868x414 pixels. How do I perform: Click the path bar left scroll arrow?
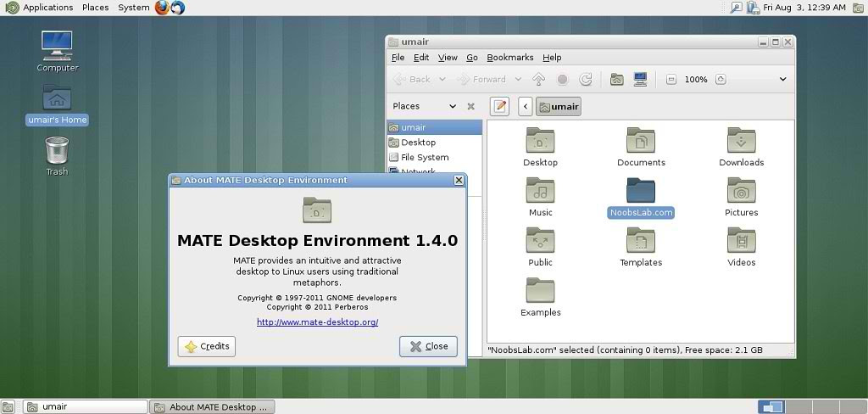[526, 106]
